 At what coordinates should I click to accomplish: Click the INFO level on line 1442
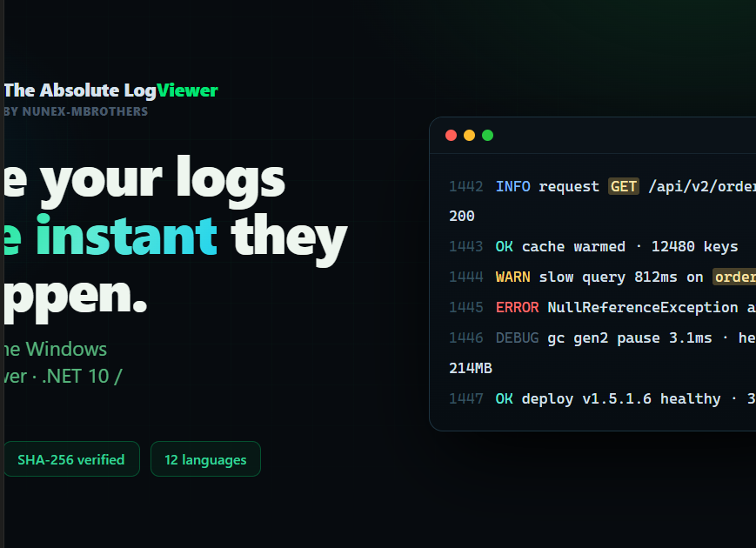(x=513, y=186)
